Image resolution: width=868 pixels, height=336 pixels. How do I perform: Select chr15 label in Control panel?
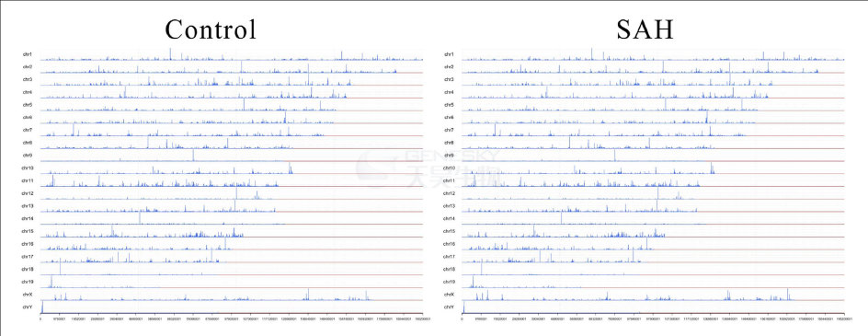point(29,231)
